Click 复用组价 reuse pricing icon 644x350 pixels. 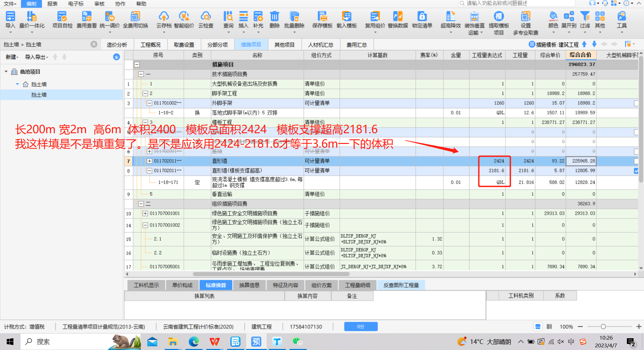tap(375, 19)
